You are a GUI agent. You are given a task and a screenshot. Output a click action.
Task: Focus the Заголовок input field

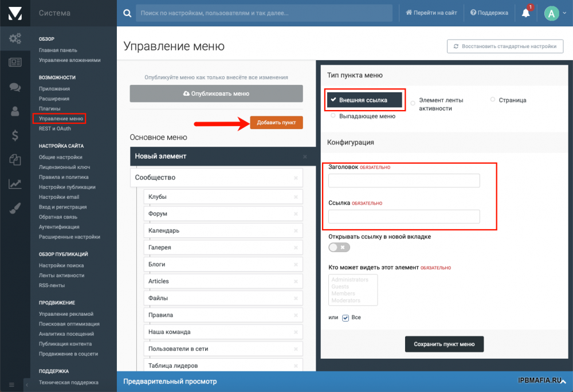click(404, 181)
